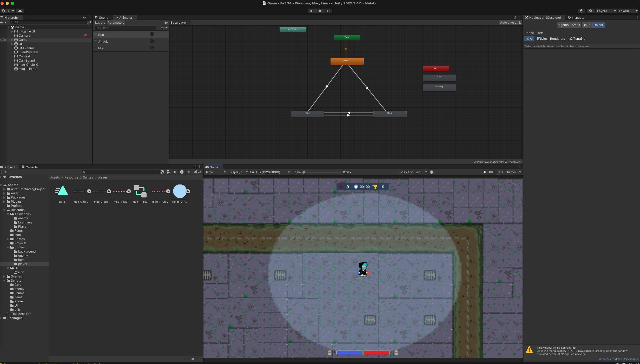Click the Base Layer breadcrumb
This screenshot has height=364, width=640.
(179, 23)
